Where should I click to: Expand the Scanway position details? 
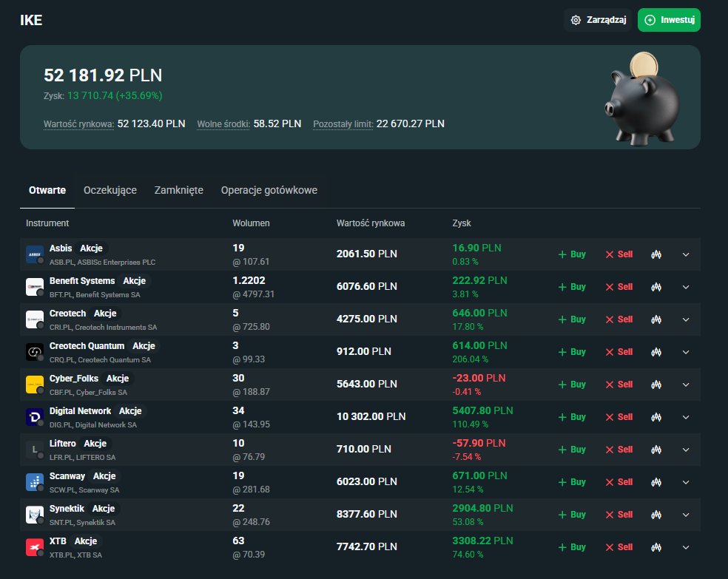pyautogui.click(x=686, y=481)
